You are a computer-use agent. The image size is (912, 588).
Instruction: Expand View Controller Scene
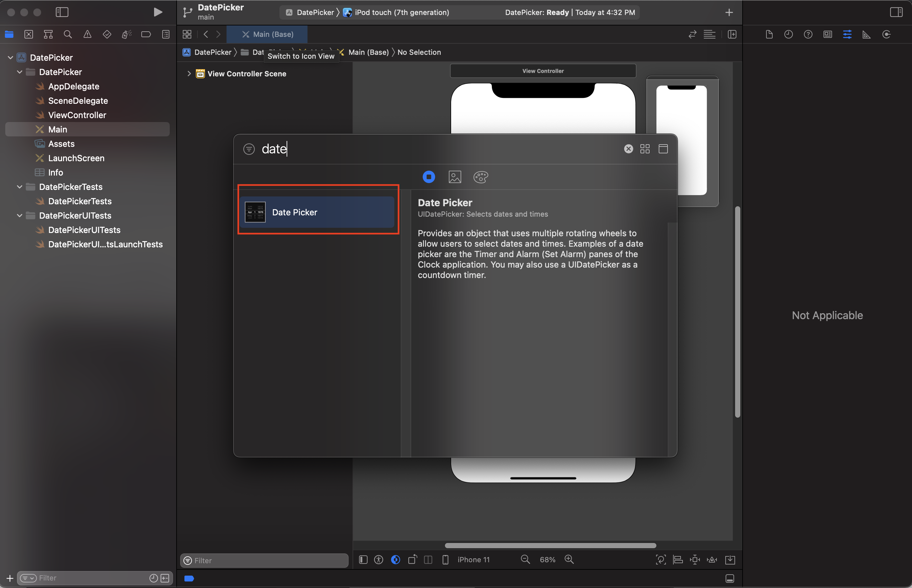click(x=189, y=74)
